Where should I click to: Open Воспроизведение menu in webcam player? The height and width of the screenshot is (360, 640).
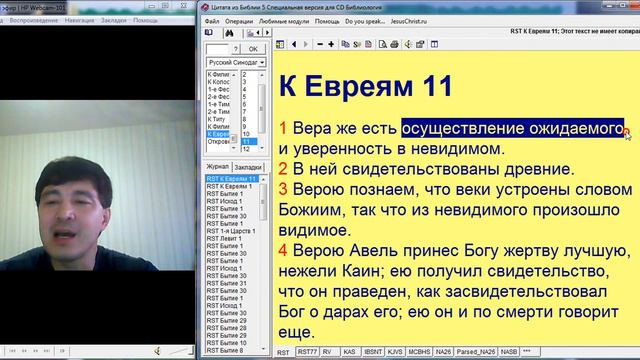[x=33, y=20]
